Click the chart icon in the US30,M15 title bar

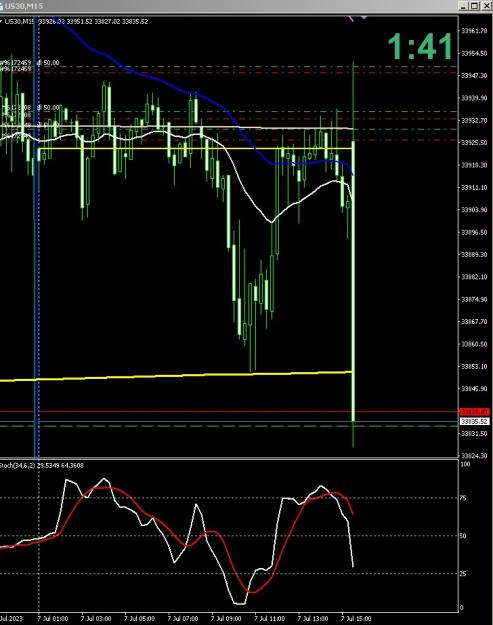pyautogui.click(x=1, y=6)
